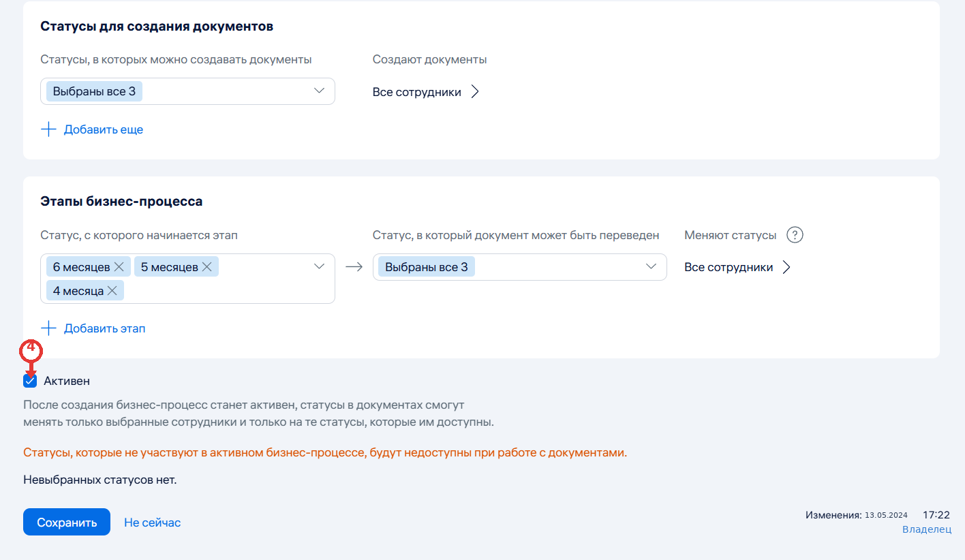Click the Сохранить button

click(x=67, y=522)
